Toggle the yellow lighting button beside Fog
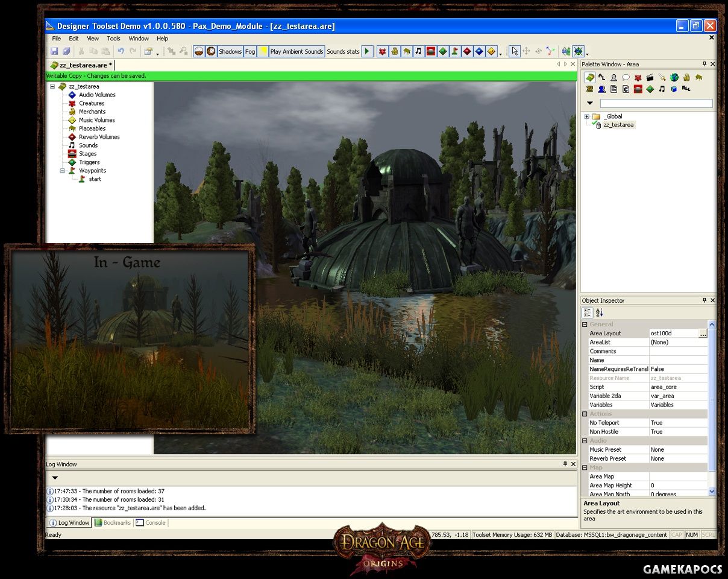Viewport: 728px width, 579px height. [263, 52]
